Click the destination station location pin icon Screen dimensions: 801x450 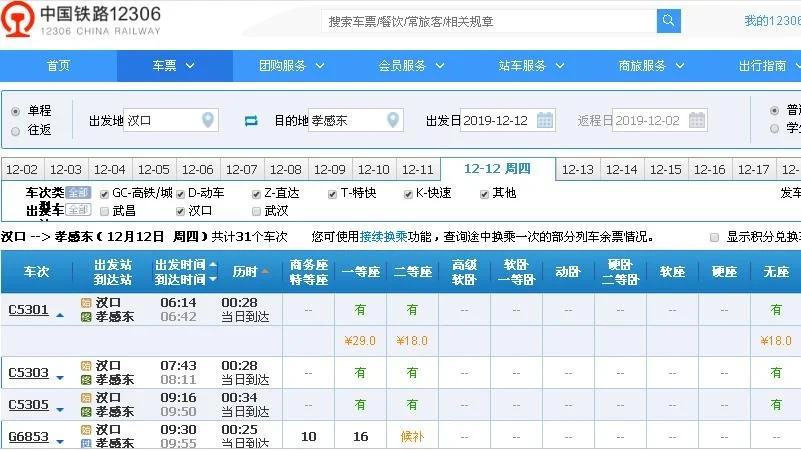pyautogui.click(x=392, y=120)
